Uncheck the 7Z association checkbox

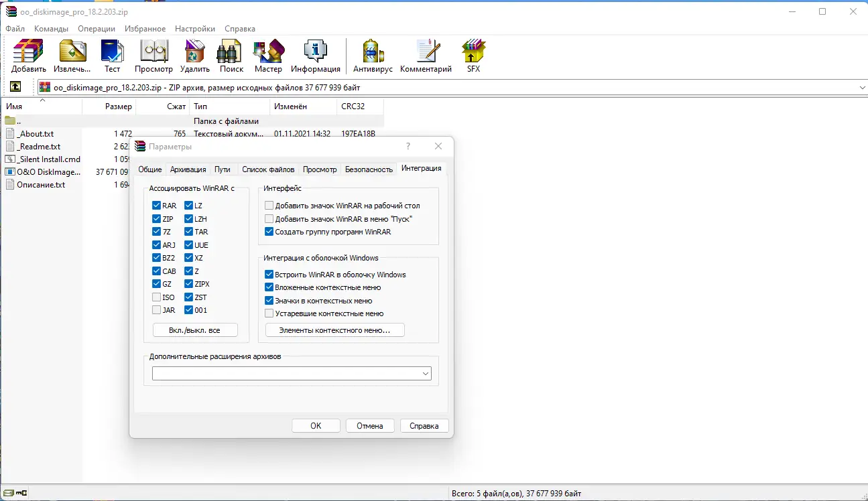(x=156, y=232)
